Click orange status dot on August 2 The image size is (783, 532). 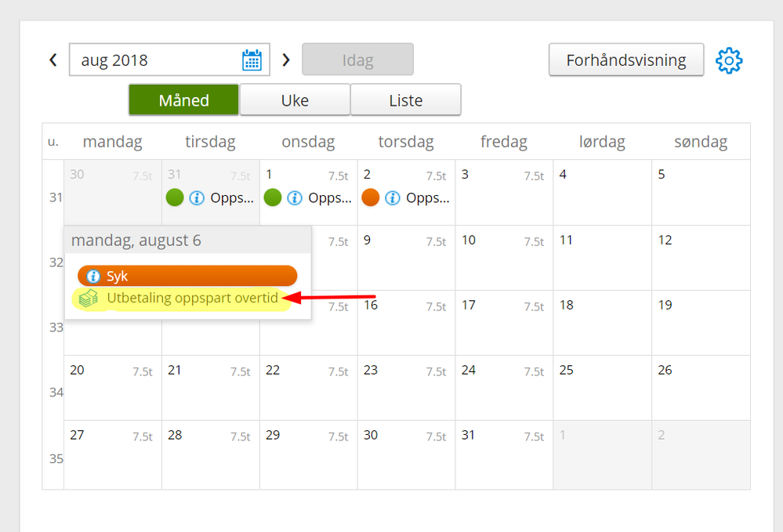click(x=371, y=198)
